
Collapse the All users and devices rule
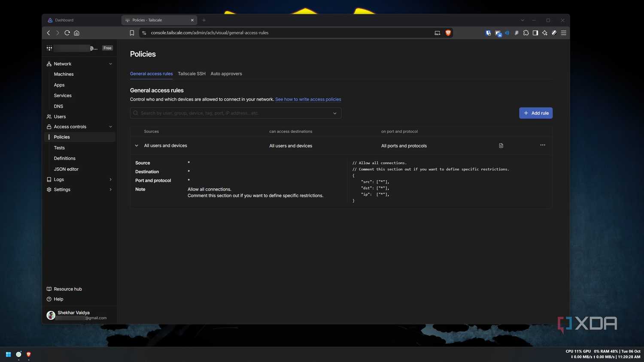point(137,146)
